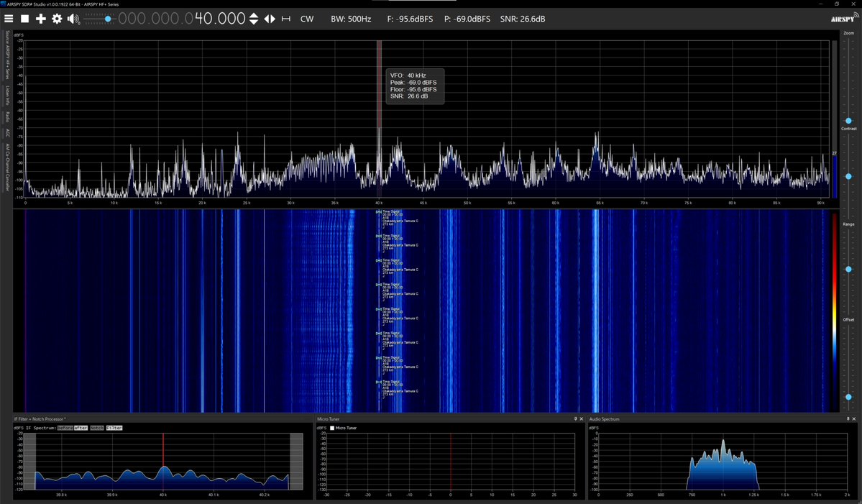
Task: Toggle the left-right tuning style icon
Action: [x=270, y=19]
